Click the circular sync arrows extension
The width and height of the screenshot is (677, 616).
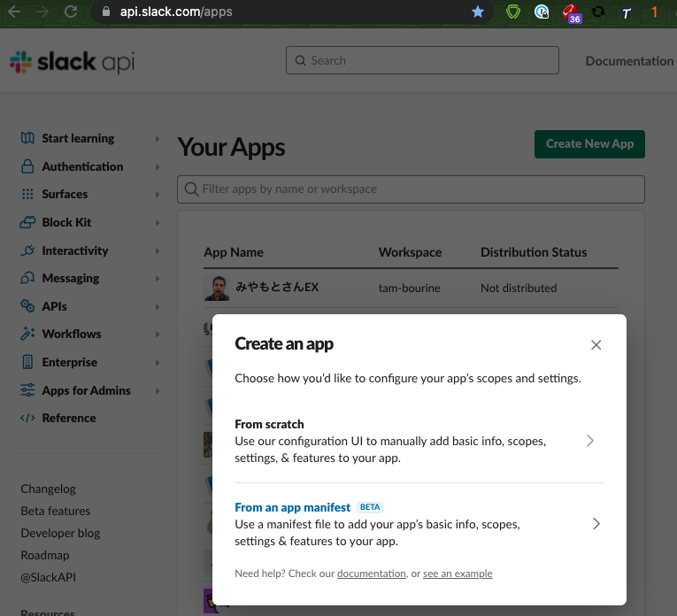click(598, 12)
